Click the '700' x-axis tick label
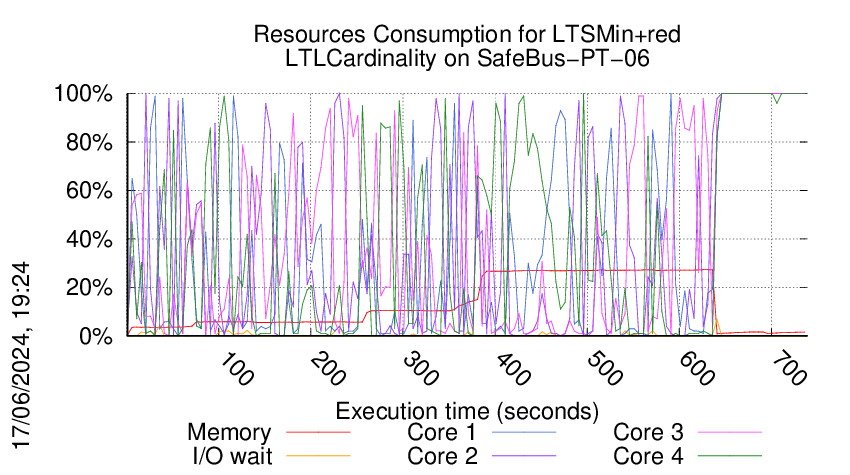Viewport: 850px width, 475px height. click(x=790, y=369)
